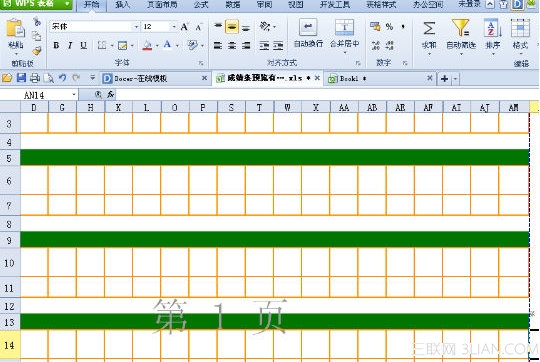The height and width of the screenshot is (362, 540).
Task: Apply the font color A
Action: (167, 45)
